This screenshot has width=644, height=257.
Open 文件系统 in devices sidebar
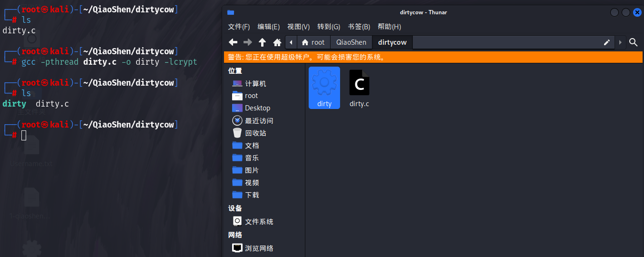coord(258,222)
